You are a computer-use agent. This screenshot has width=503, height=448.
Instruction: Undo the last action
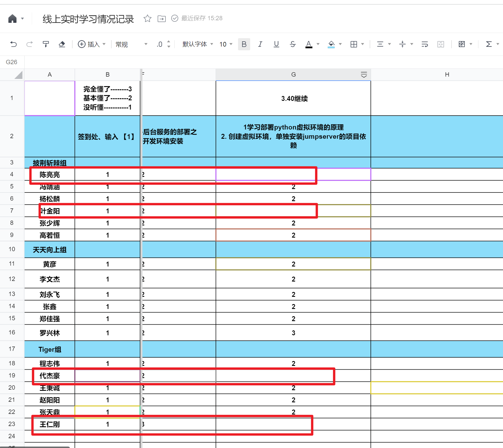[x=14, y=44]
